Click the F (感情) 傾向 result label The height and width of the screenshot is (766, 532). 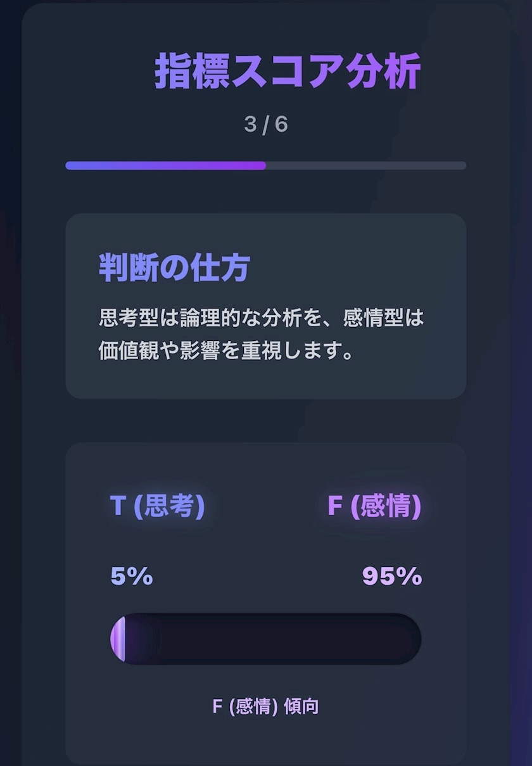pyautogui.click(x=265, y=706)
